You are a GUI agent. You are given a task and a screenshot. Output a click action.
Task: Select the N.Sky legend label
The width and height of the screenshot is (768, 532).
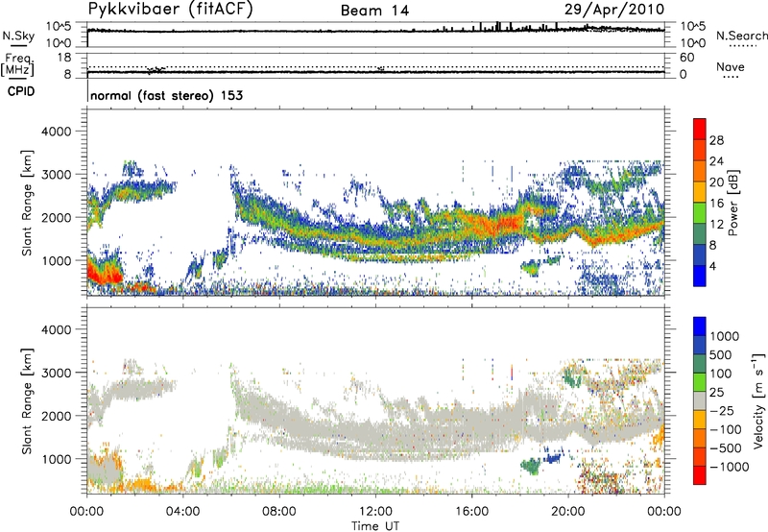18,36
